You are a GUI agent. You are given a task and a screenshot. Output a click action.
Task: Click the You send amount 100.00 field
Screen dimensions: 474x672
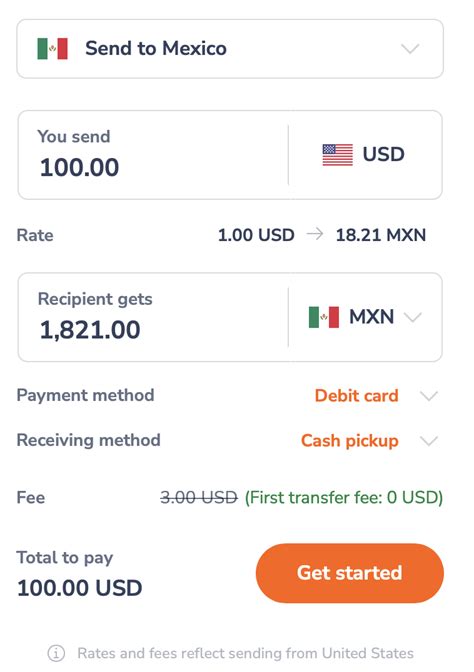coord(153,155)
